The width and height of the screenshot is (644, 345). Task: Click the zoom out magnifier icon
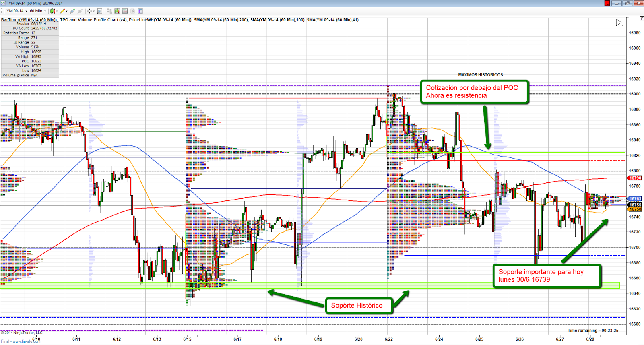[x=80, y=11]
